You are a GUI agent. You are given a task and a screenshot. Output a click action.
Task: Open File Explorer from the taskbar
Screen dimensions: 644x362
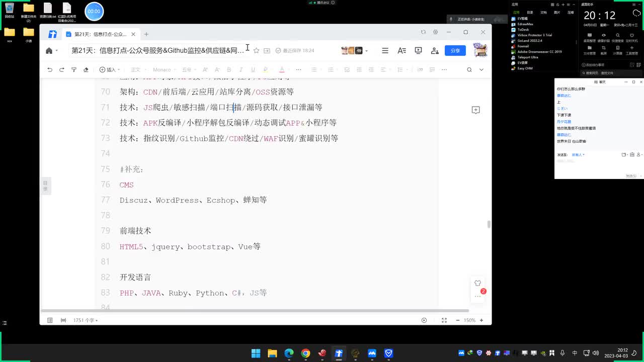(x=272, y=353)
